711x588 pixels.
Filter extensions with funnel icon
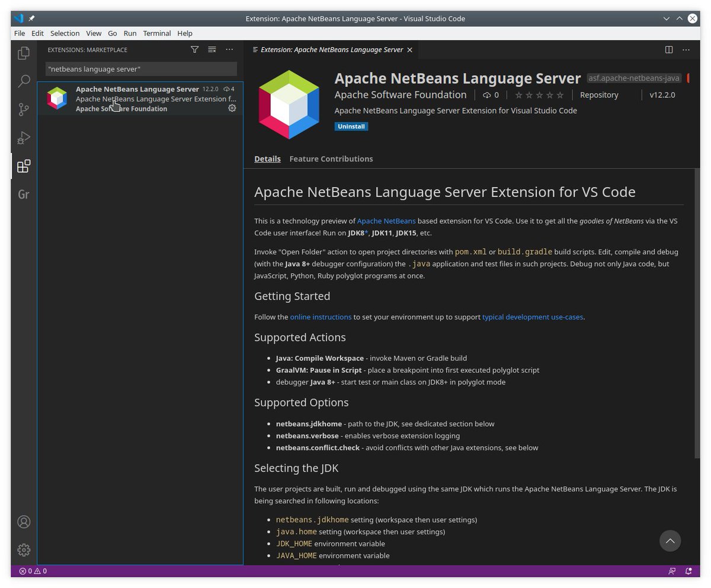point(194,50)
